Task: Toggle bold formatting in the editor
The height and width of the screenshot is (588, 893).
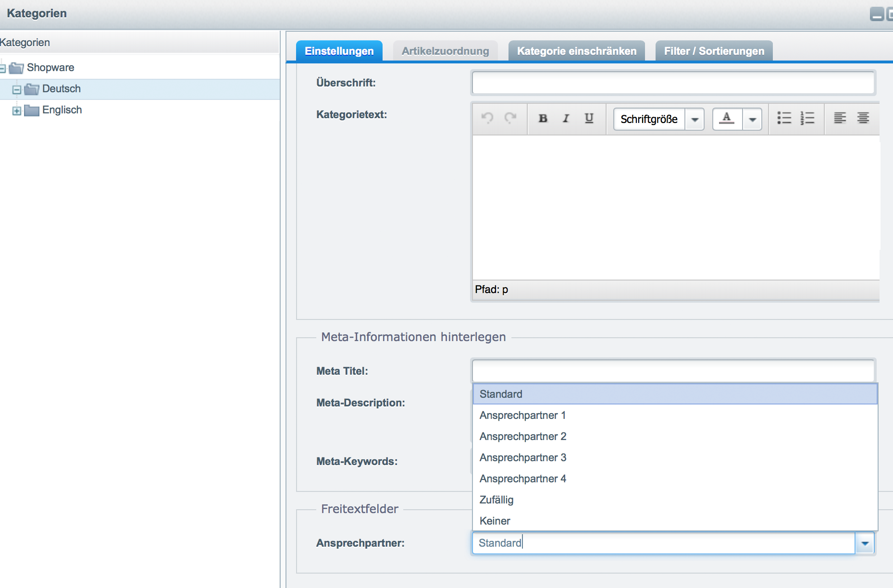Action: 543,118
